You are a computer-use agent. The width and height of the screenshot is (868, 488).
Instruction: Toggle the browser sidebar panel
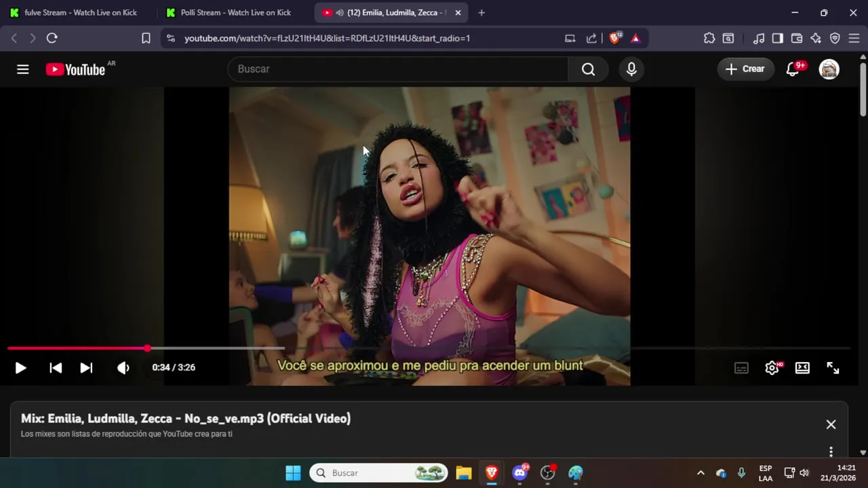tap(778, 39)
